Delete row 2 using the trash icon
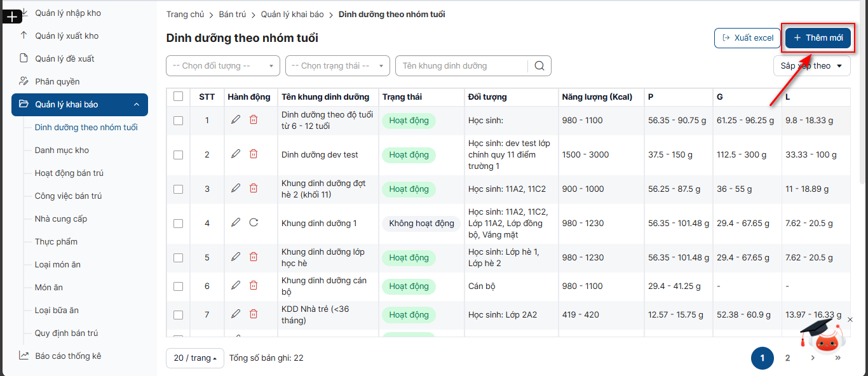 pos(254,154)
